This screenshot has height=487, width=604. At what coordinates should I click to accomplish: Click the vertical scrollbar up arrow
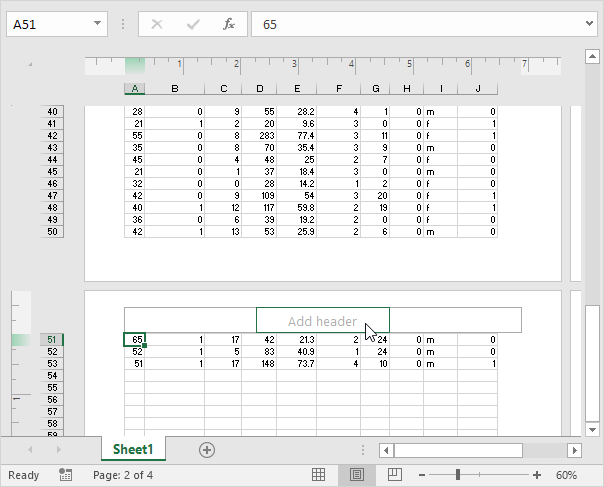(592, 57)
